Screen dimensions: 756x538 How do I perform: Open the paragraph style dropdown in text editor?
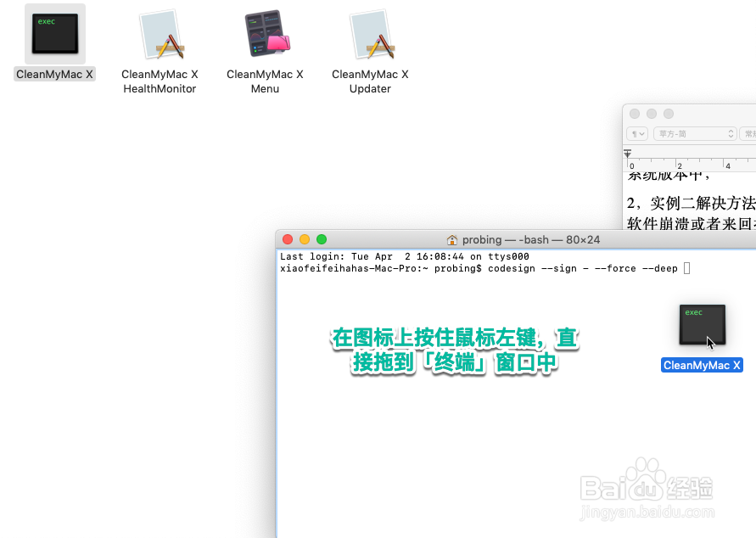[x=637, y=133]
